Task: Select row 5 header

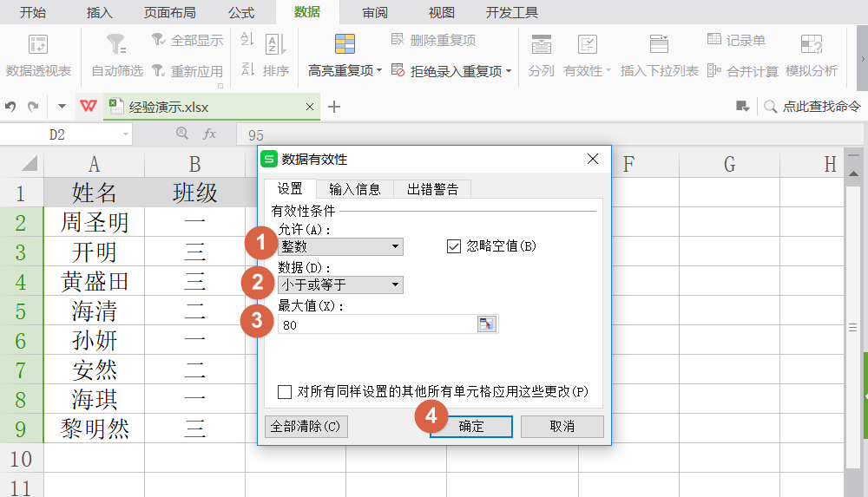Action: coord(21,311)
